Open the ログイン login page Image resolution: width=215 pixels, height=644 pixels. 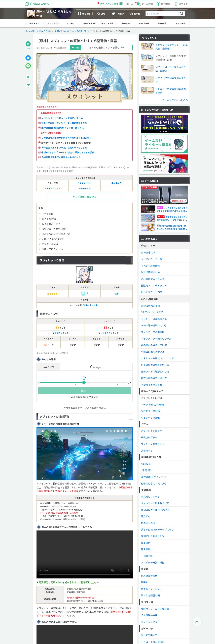pos(181,4)
